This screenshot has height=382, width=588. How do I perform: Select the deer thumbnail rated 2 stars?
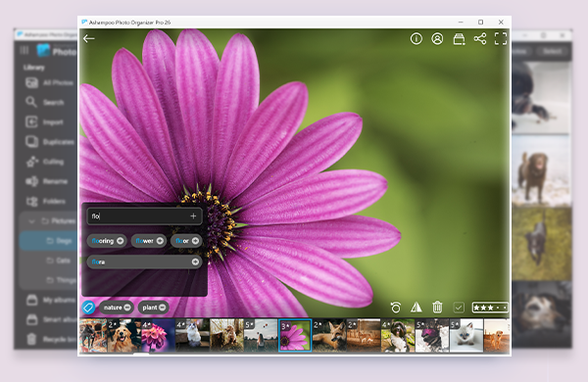[x=364, y=335]
